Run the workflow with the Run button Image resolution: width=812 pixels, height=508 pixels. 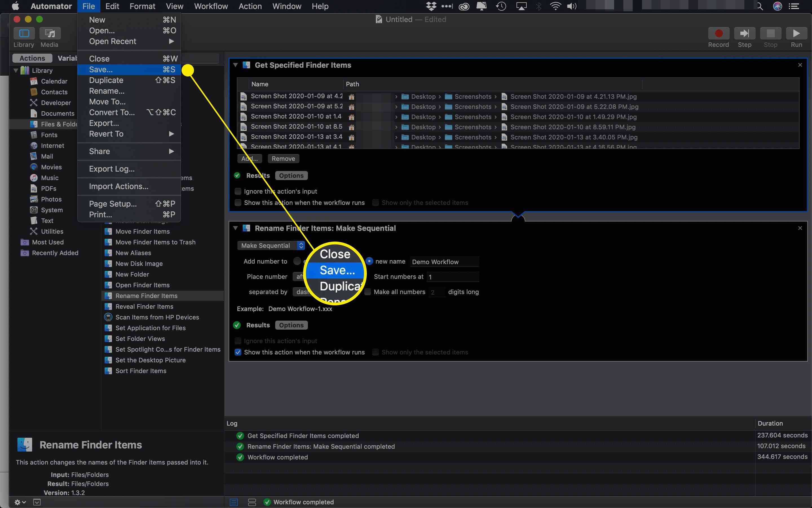click(x=796, y=33)
